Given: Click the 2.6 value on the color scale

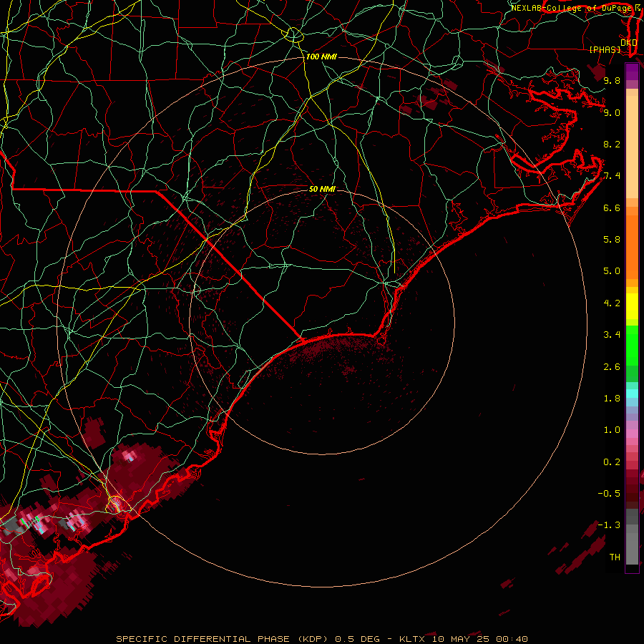Looking at the screenshot, I should (x=612, y=367).
